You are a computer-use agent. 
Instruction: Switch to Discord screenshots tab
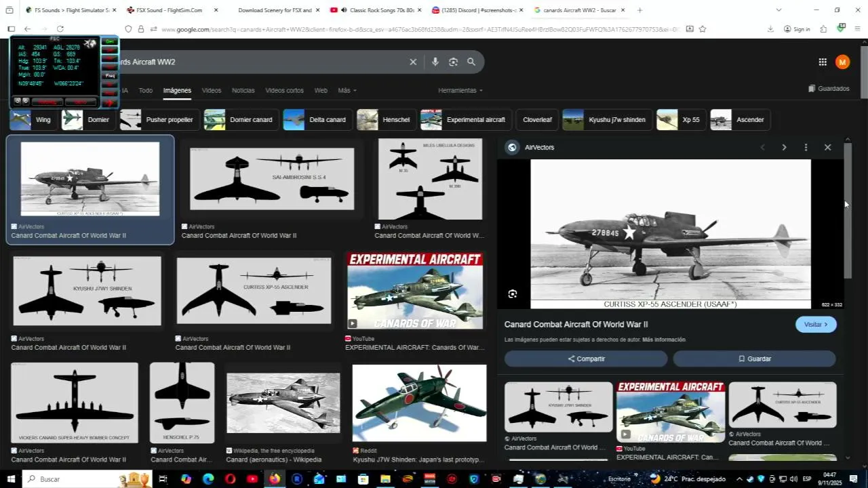tap(477, 10)
